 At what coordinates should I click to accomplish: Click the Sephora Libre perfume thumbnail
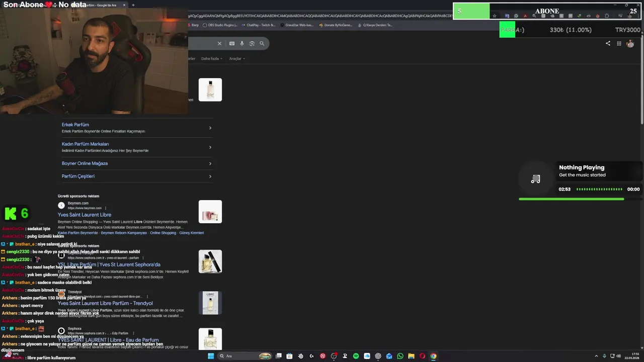coord(210,261)
